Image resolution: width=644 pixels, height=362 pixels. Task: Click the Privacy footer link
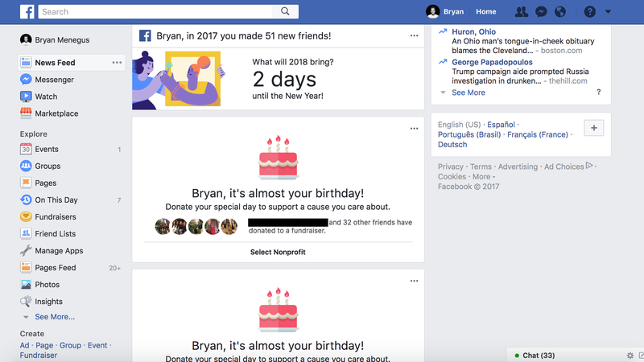pyautogui.click(x=450, y=167)
